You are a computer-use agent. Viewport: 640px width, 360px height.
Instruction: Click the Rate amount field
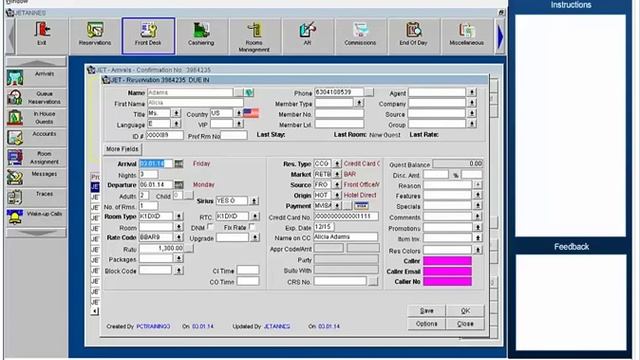coord(162,248)
